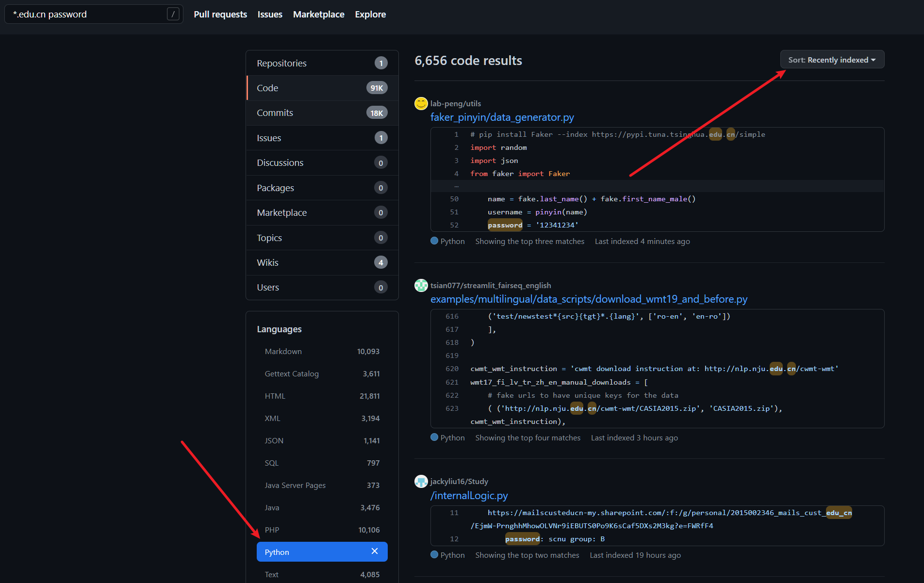Click 'Last indexed 19 hours ago' text
Viewport: 924px width, 583px height.
coord(635,555)
